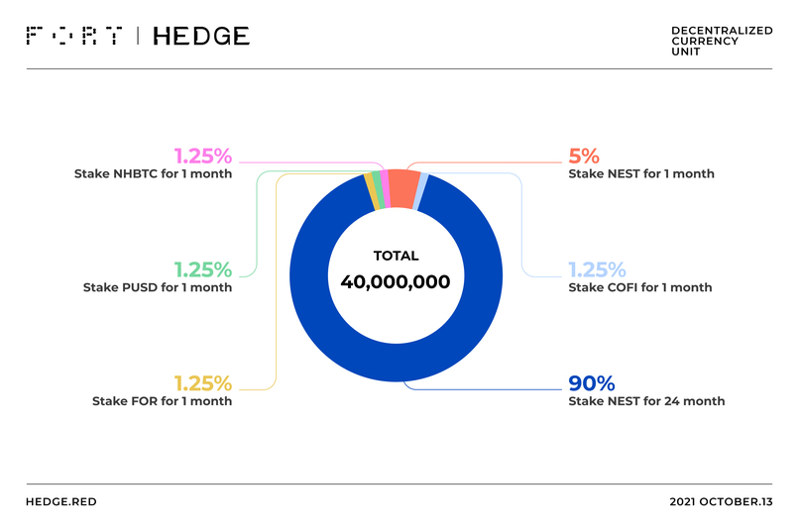The image size is (799, 532).
Task: Click the green PUSD donut slice
Action: pyautogui.click(x=378, y=190)
